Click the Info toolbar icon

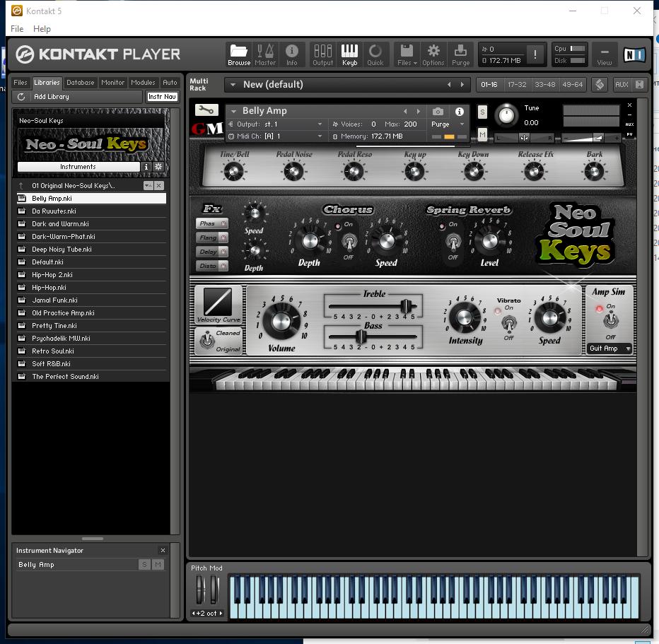click(292, 55)
